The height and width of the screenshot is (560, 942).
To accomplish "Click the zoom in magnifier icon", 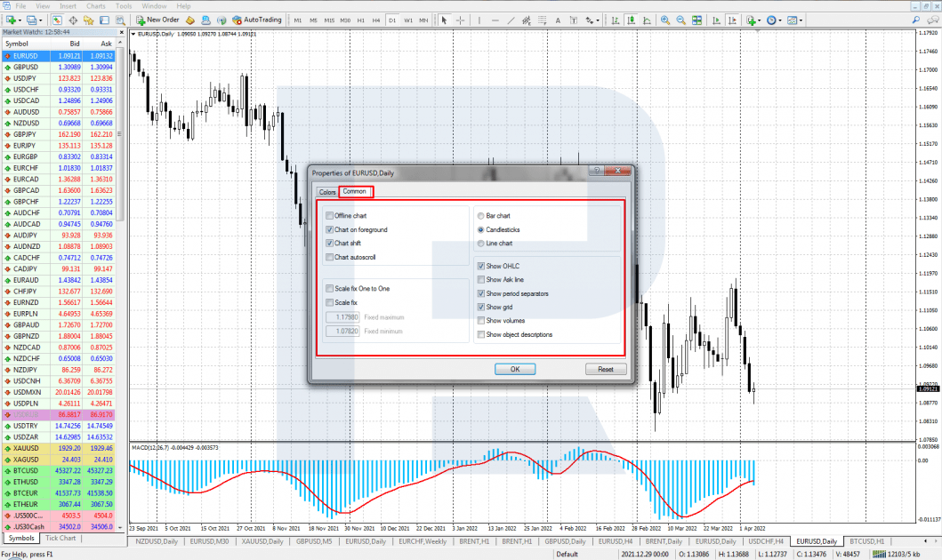I will (x=665, y=20).
